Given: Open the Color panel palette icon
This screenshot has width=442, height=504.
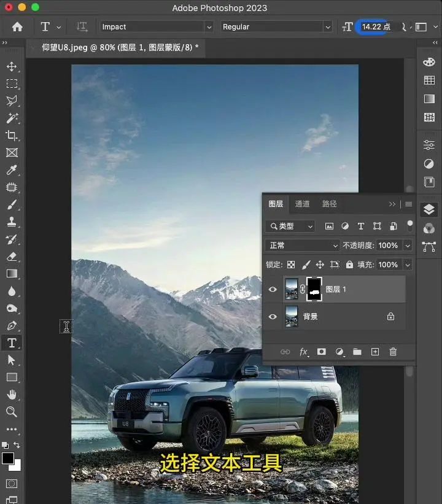Looking at the screenshot, I should click(429, 62).
